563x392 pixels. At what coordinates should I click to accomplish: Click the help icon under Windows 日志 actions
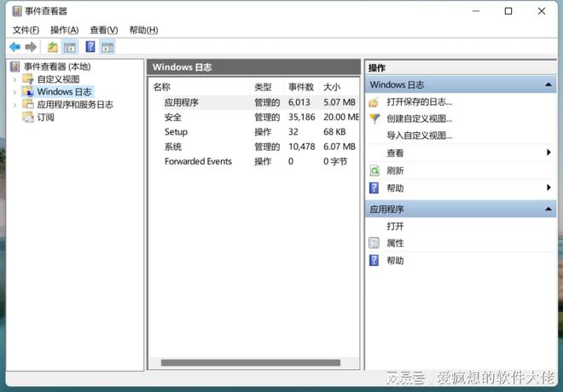pos(374,188)
